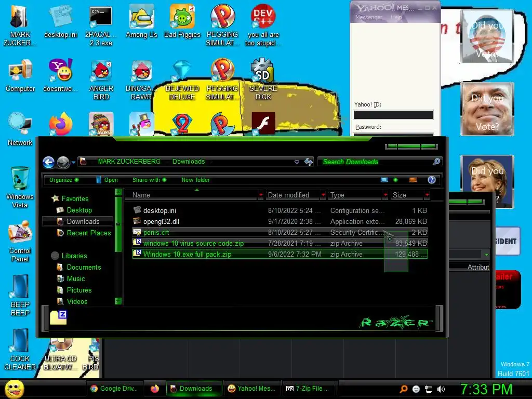Screen dimensions: 532x399
Task: Open address bar history dropdown
Action: 297,162
